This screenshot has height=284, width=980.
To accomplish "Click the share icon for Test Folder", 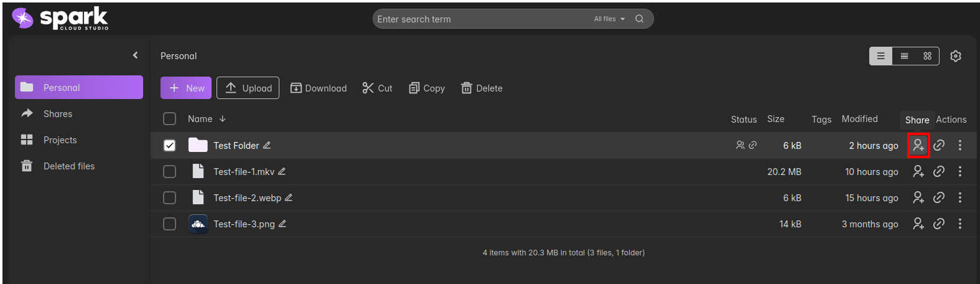I will [918, 146].
